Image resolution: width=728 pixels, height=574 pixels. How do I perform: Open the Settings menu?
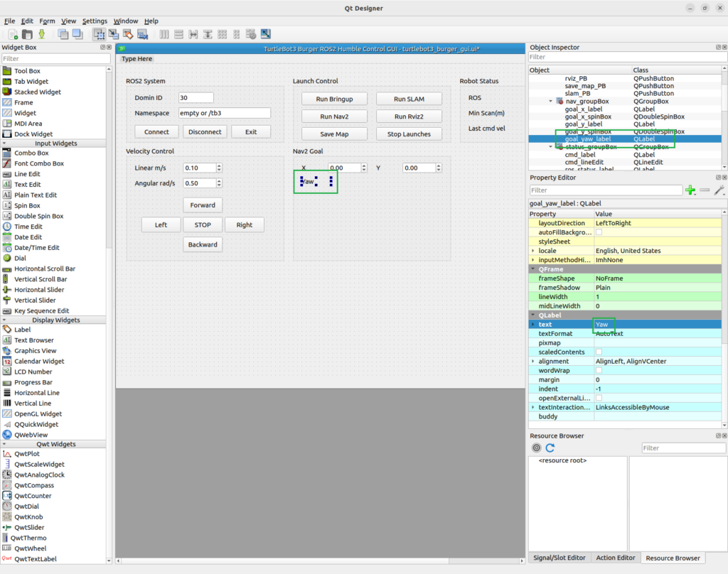tap(95, 21)
